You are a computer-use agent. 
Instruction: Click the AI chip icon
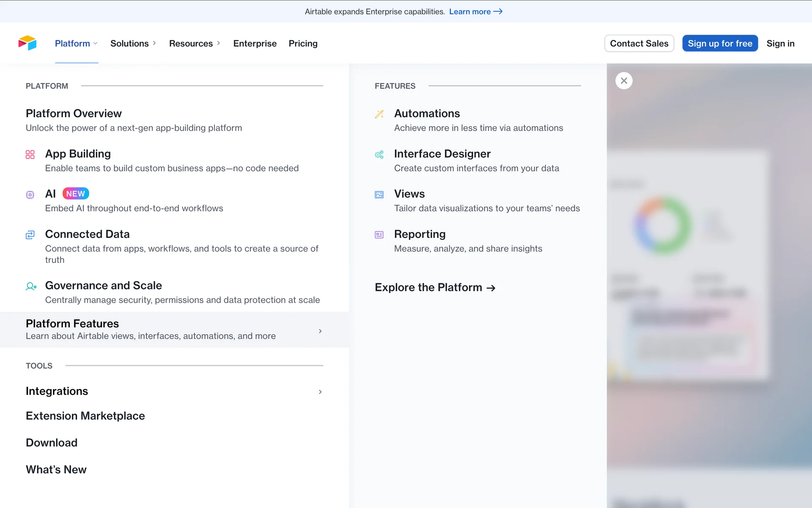30,195
